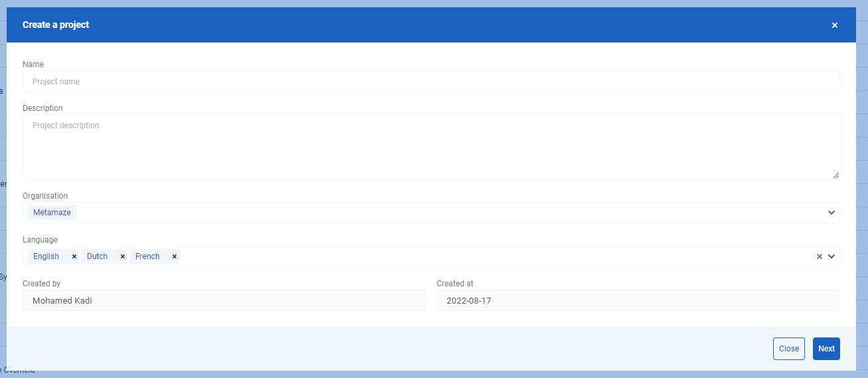Click the Dutch tag label
Image resolution: width=868 pixels, height=378 pixels.
tap(97, 256)
